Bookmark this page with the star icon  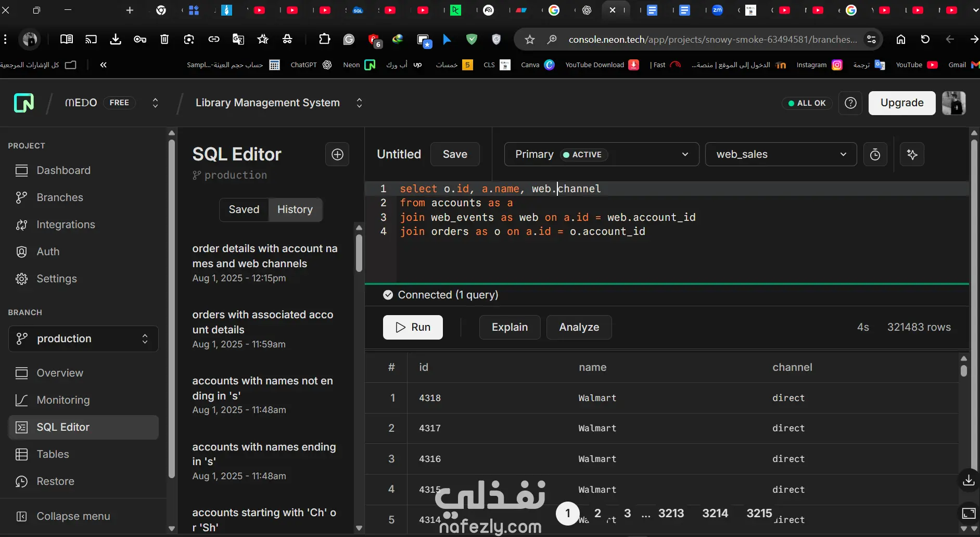[x=530, y=40]
